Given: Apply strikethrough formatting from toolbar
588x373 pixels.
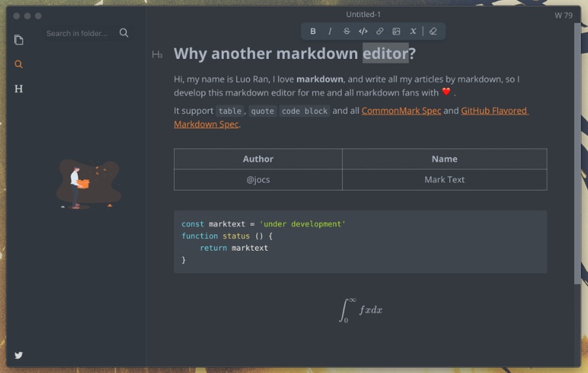Looking at the screenshot, I should coord(346,32).
